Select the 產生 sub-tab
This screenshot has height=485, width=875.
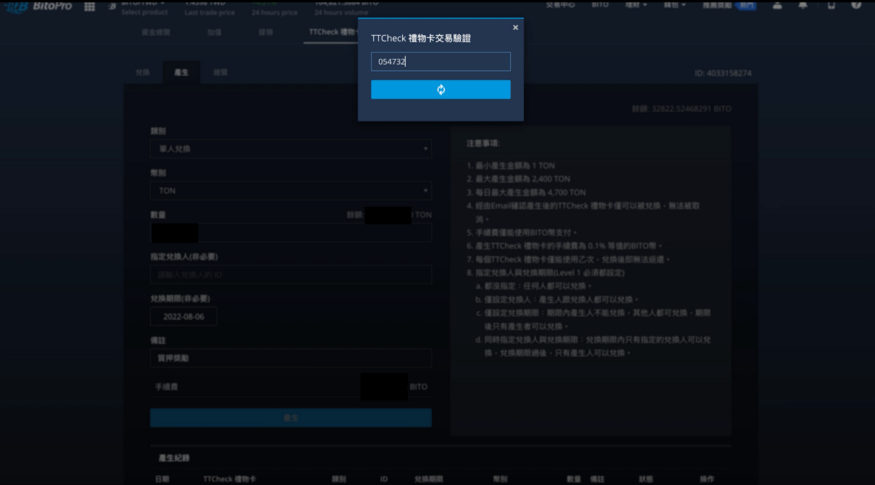[x=181, y=73]
